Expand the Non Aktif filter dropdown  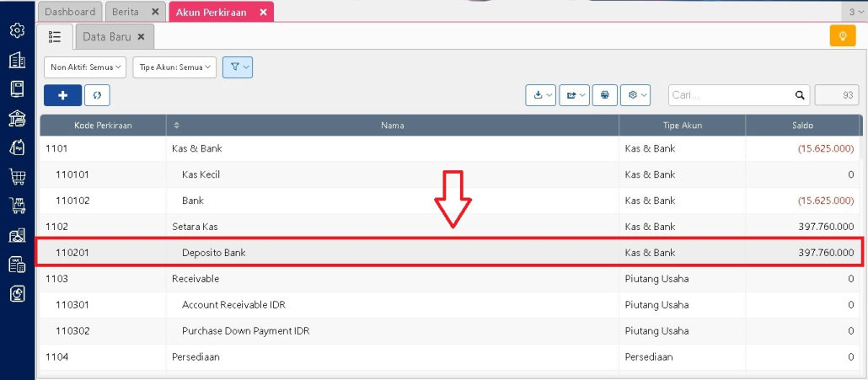87,67
